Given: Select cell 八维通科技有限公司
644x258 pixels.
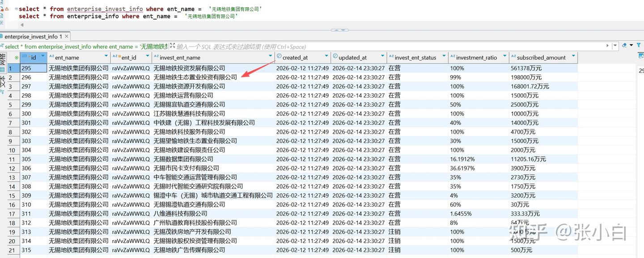Looking at the screenshot, I should 213,214.
